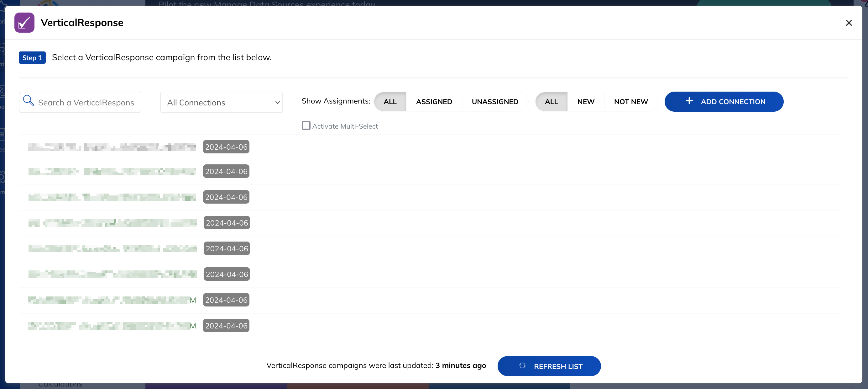The width and height of the screenshot is (868, 389).
Task: Click the 2024-04-06 badge on first row
Action: pyautogui.click(x=226, y=147)
